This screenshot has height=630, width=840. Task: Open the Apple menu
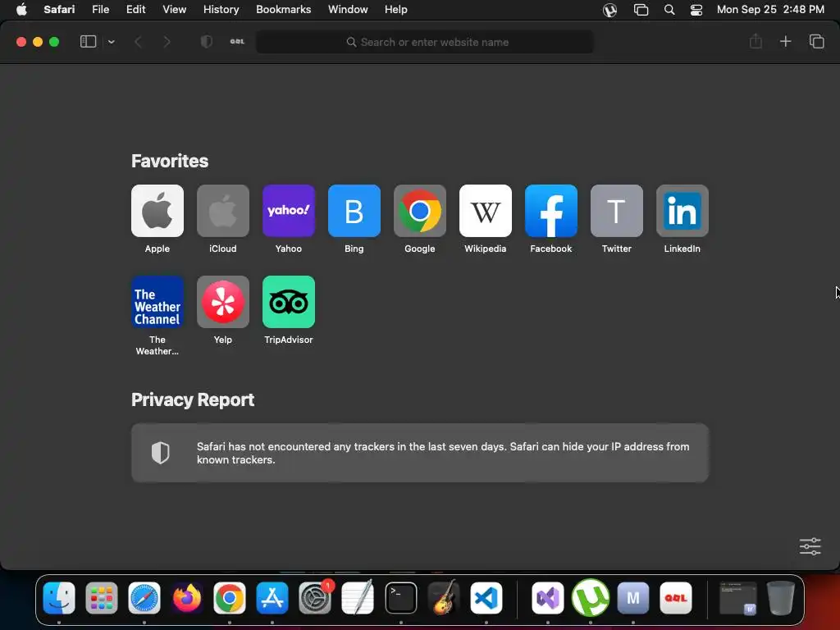(x=21, y=9)
